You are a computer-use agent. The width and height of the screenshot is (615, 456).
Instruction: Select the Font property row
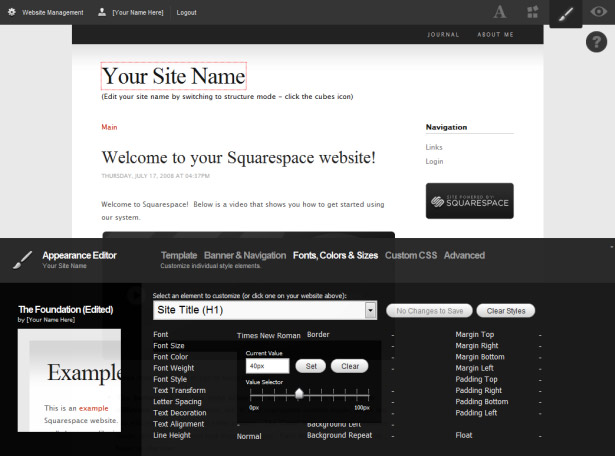pos(160,334)
